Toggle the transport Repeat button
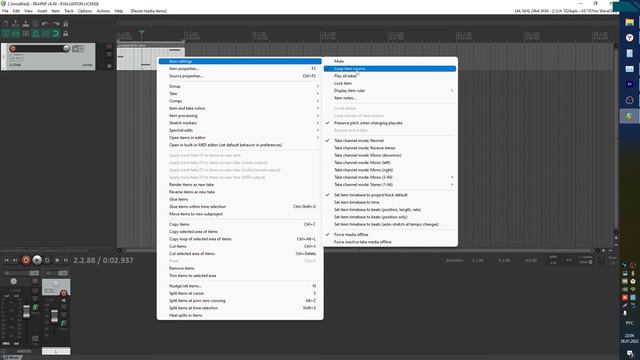The height and width of the screenshot is (360, 640). 47,260
